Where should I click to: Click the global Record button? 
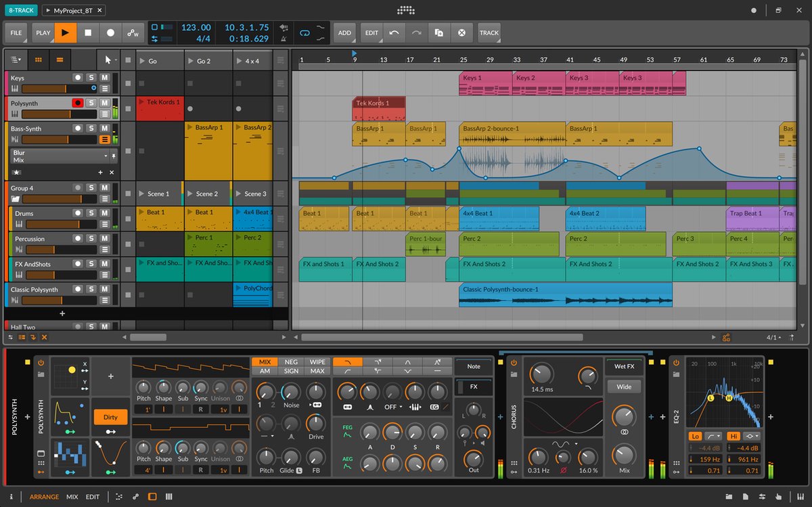click(110, 32)
